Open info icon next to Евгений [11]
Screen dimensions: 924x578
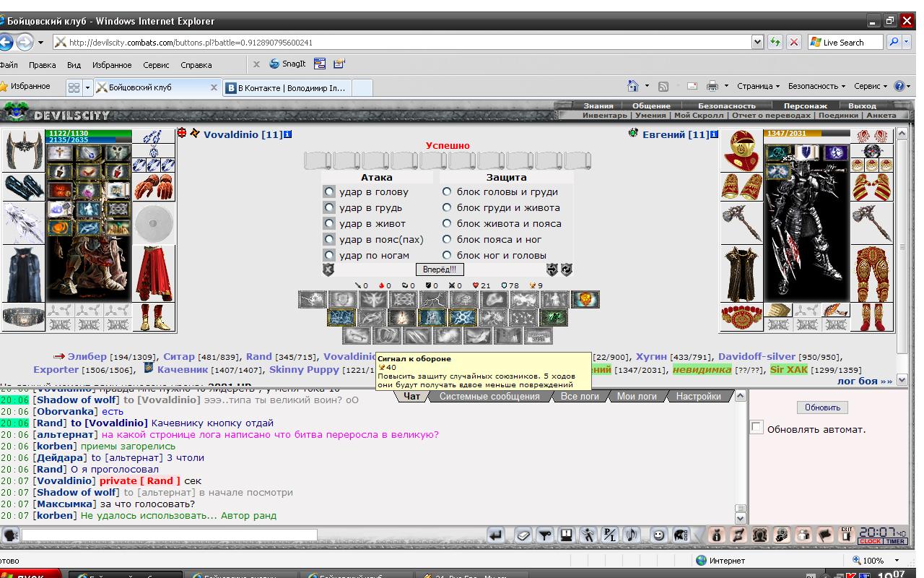click(715, 134)
